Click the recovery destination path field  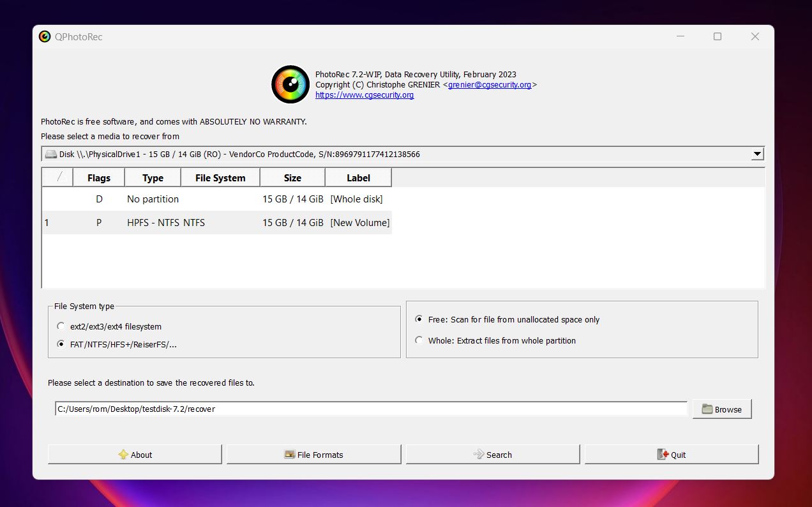(371, 409)
